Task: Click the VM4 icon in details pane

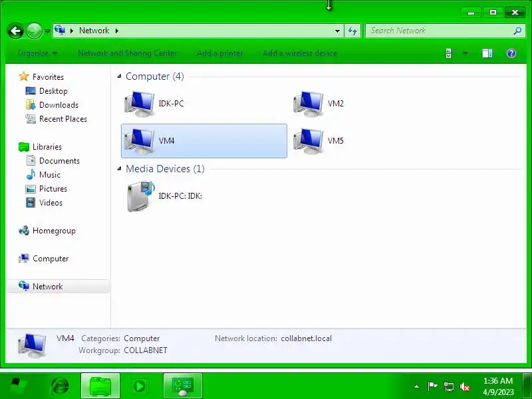Action: coord(32,345)
